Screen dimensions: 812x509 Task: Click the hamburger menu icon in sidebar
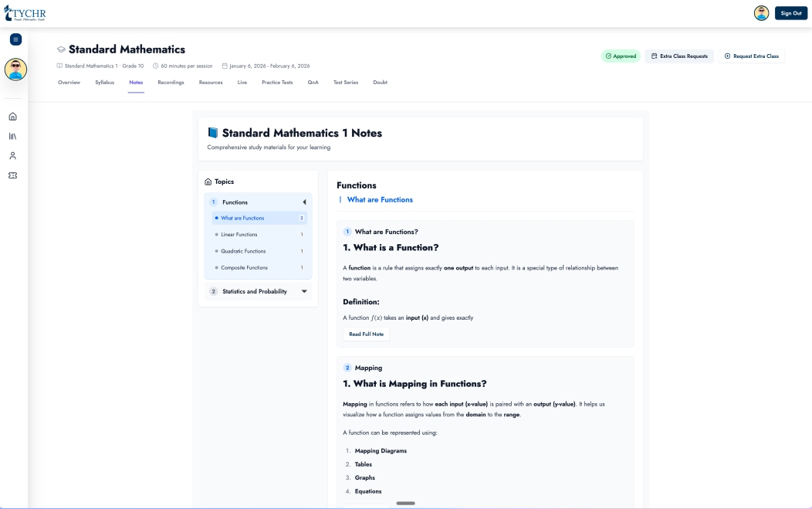tap(15, 39)
